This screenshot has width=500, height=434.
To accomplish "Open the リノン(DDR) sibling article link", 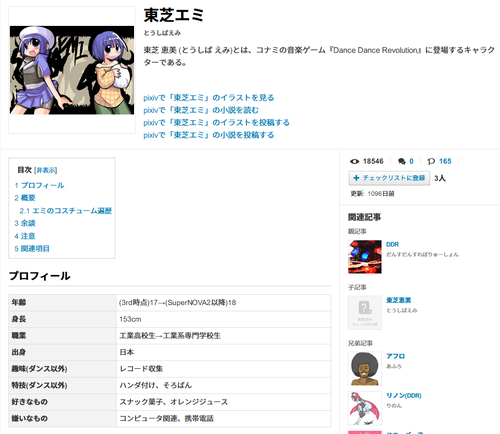I will (x=404, y=396).
